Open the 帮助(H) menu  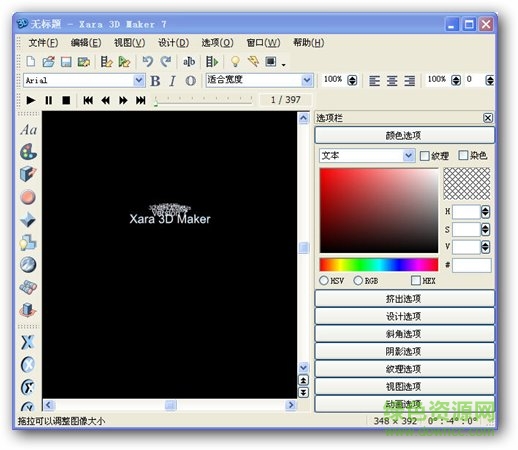pos(308,43)
